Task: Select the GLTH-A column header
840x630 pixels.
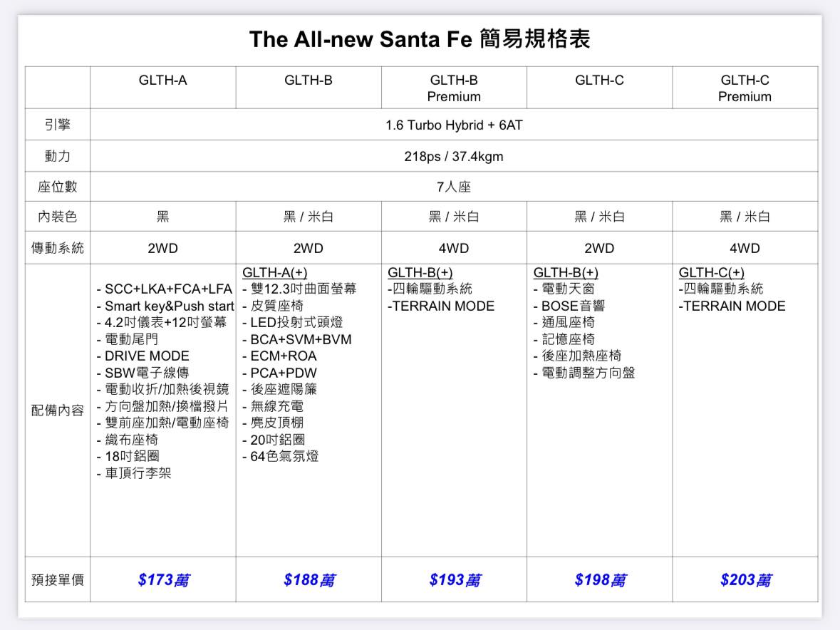Action: (163, 81)
